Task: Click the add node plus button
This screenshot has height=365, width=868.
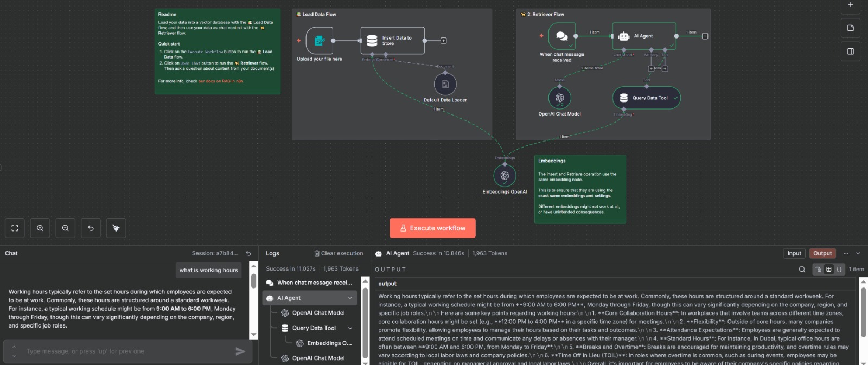Action: coord(850,5)
